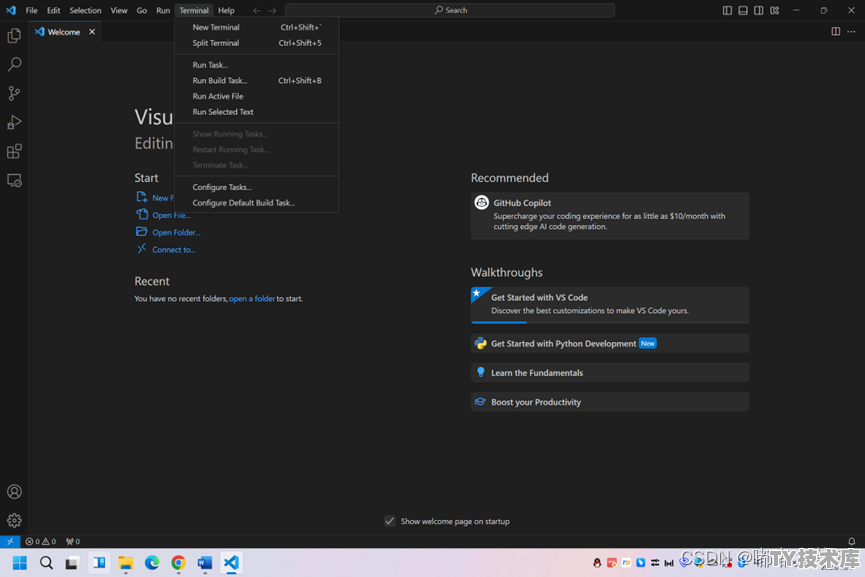
Task: Open the Boost your Productivity walkthrough
Action: [x=610, y=402]
